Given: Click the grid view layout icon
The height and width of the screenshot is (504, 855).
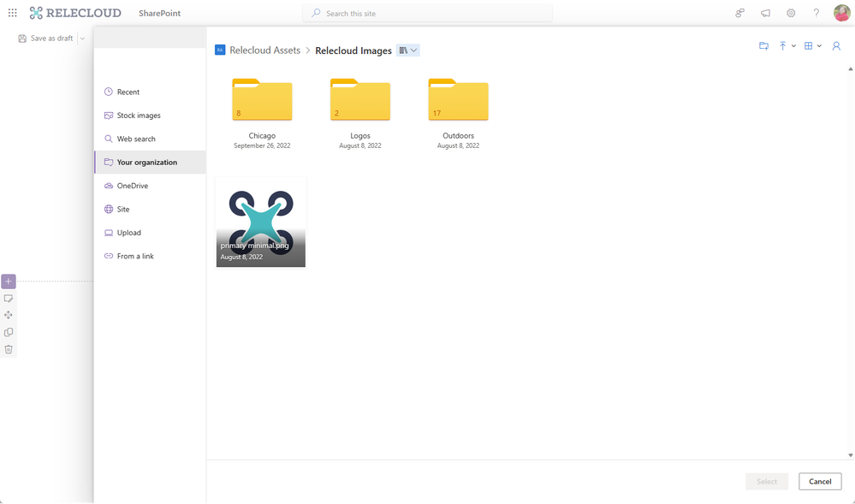Looking at the screenshot, I should coord(808,46).
